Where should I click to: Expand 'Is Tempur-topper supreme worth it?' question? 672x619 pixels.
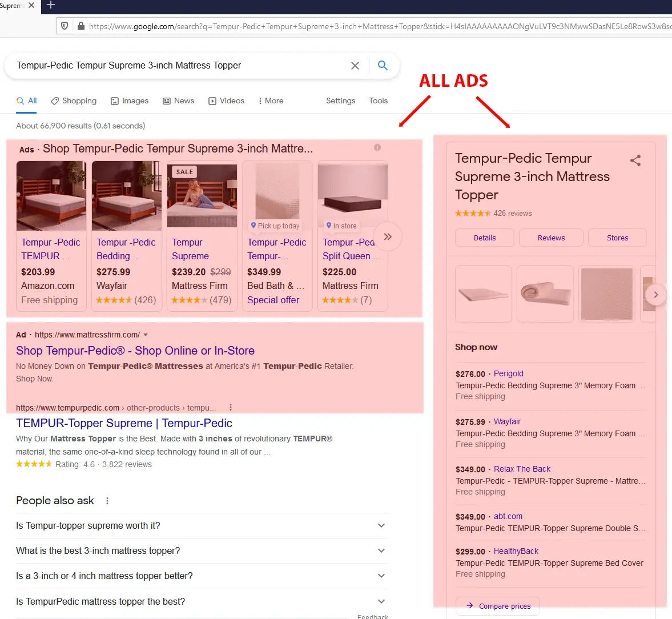click(381, 525)
